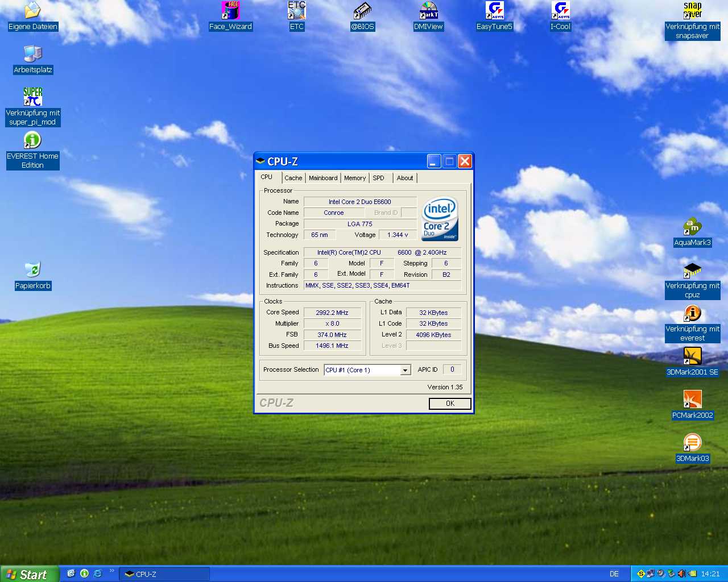The height and width of the screenshot is (582, 728).
Task: Click NVIDIA-style green tray icon near clock
Action: point(692,573)
